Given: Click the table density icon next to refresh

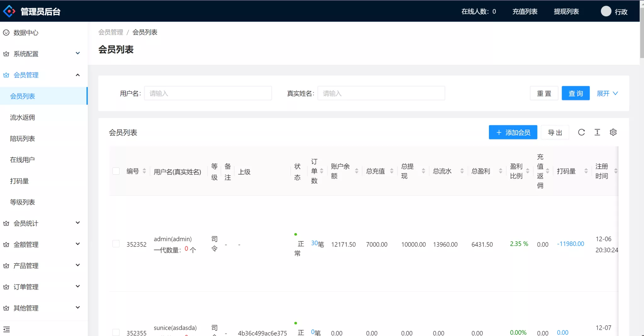Looking at the screenshot, I should (x=597, y=132).
